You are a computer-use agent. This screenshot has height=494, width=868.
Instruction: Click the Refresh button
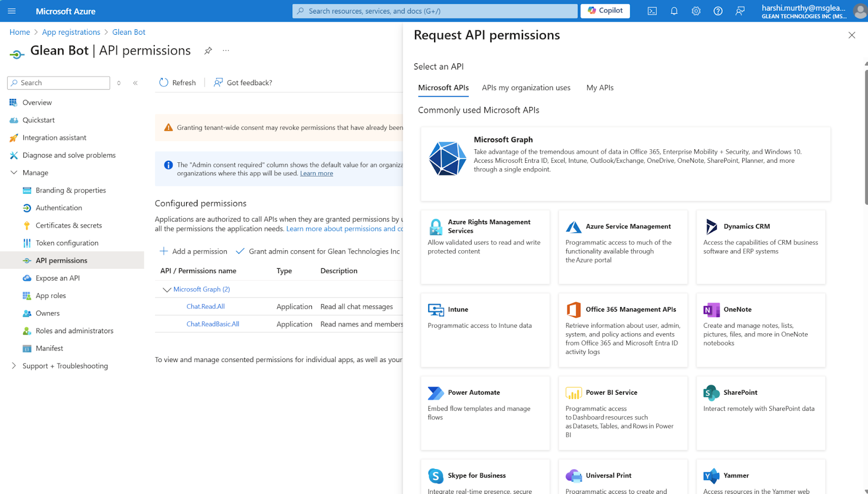(x=177, y=83)
